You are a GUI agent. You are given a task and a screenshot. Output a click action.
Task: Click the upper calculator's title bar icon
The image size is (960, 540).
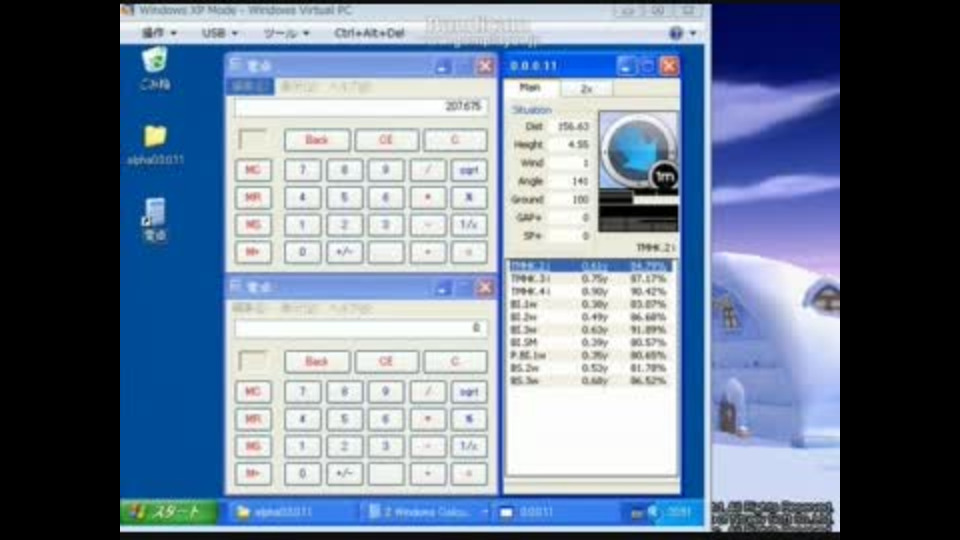click(x=236, y=65)
